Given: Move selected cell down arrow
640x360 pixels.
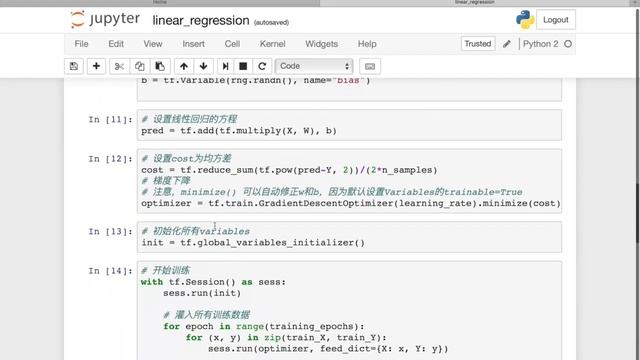Looking at the screenshot, I should 204,66.
